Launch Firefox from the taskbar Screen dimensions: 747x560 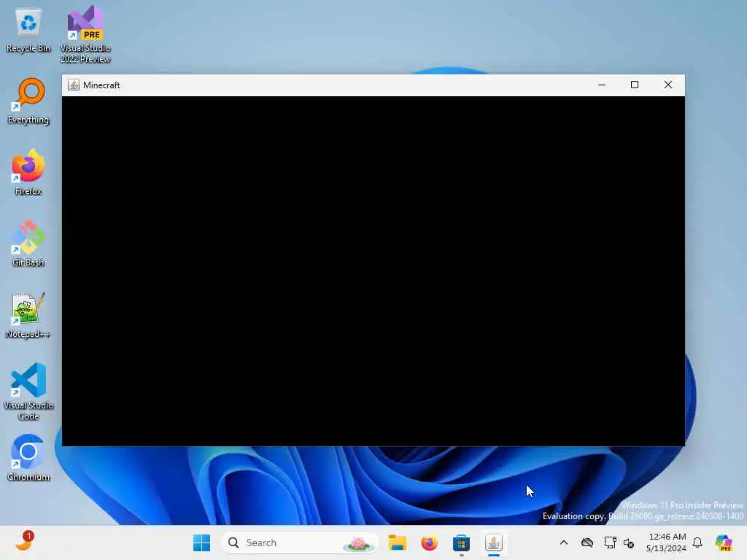tap(429, 542)
